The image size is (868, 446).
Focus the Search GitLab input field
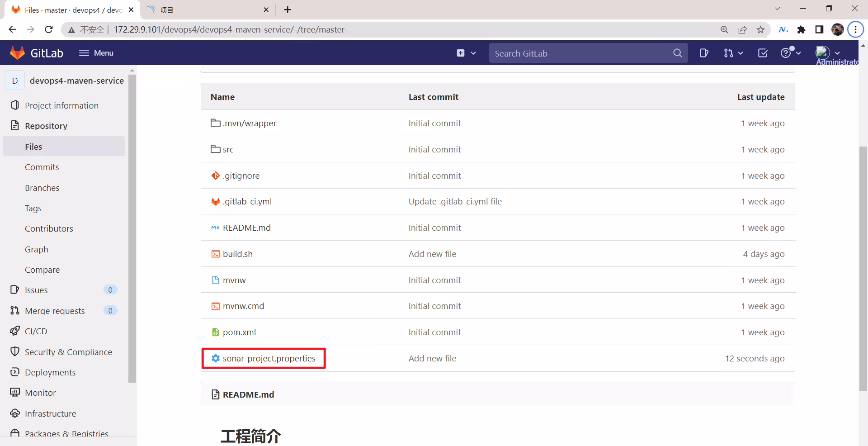pyautogui.click(x=581, y=53)
